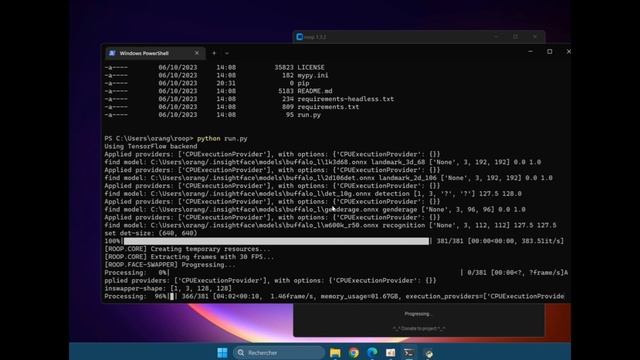
Task: Minimize the roop window behind the terminal
Action: [496, 37]
